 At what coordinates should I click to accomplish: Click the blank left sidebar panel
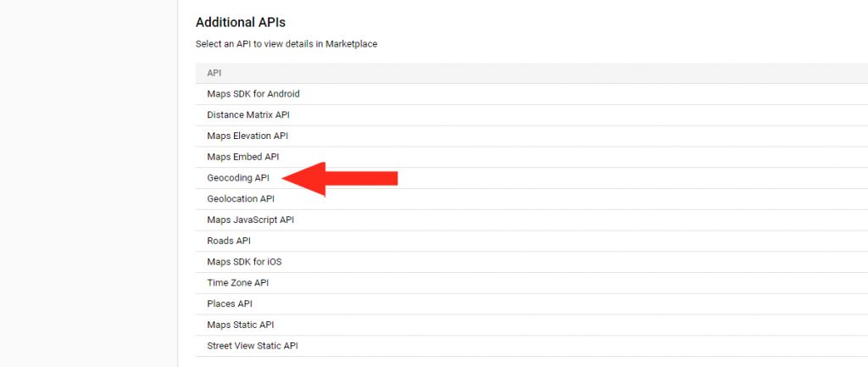88,183
